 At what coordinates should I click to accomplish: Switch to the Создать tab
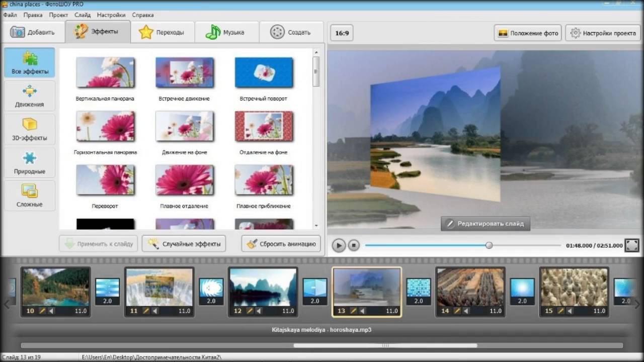(291, 32)
